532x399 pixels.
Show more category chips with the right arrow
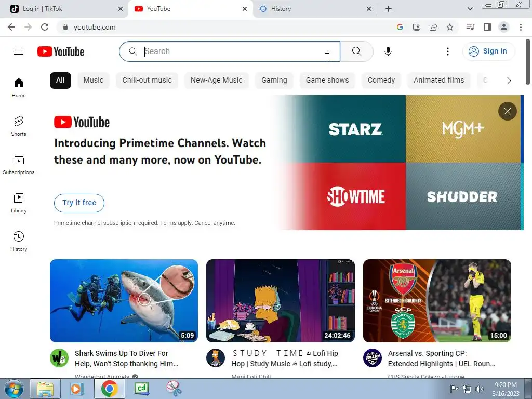509,81
